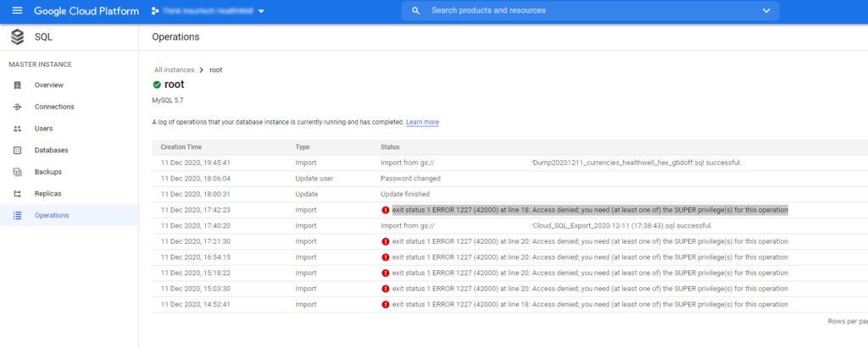Click the Update user type cell
Viewport: 868px width, 348px height.
coord(314,179)
